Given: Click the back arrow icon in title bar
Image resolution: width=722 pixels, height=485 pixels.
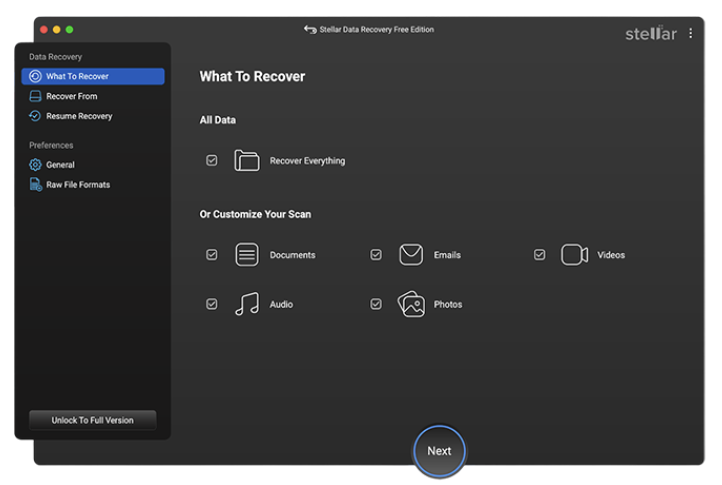Looking at the screenshot, I should point(310,30).
